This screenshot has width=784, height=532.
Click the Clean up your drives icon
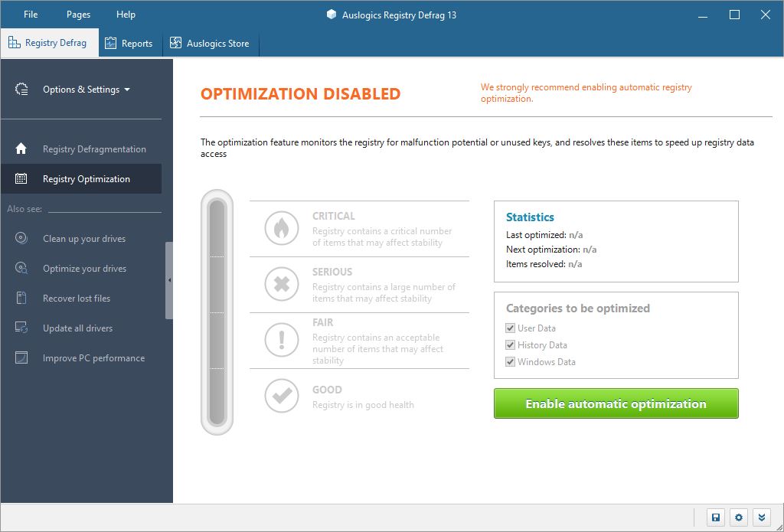(x=21, y=238)
